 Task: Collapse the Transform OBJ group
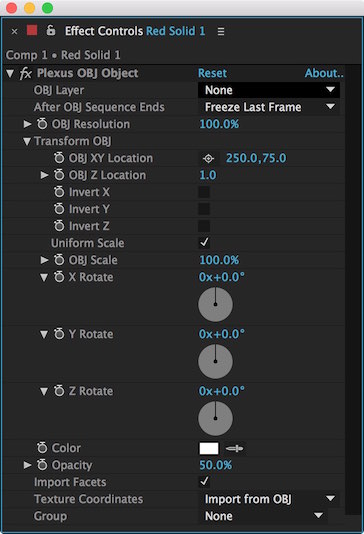27,141
